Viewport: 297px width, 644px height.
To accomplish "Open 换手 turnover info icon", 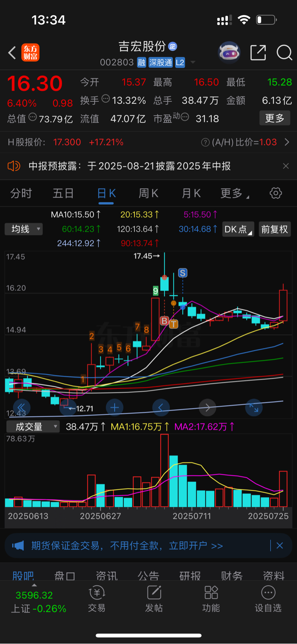I will pyautogui.click(x=106, y=99).
